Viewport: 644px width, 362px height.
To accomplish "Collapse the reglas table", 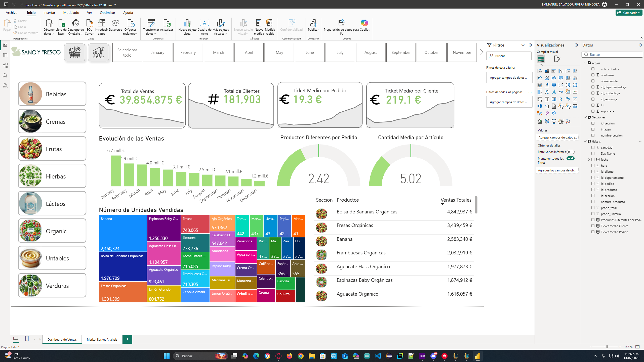I will click(585, 63).
